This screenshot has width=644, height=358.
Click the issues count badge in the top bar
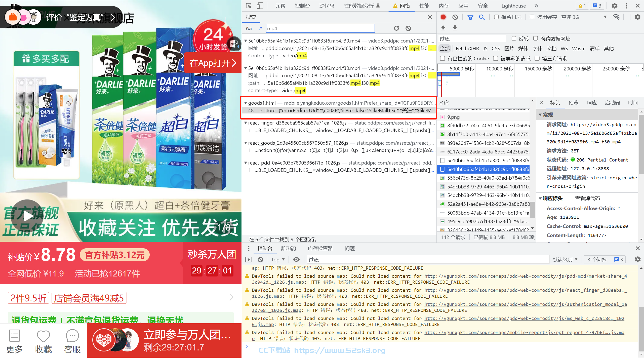597,6
